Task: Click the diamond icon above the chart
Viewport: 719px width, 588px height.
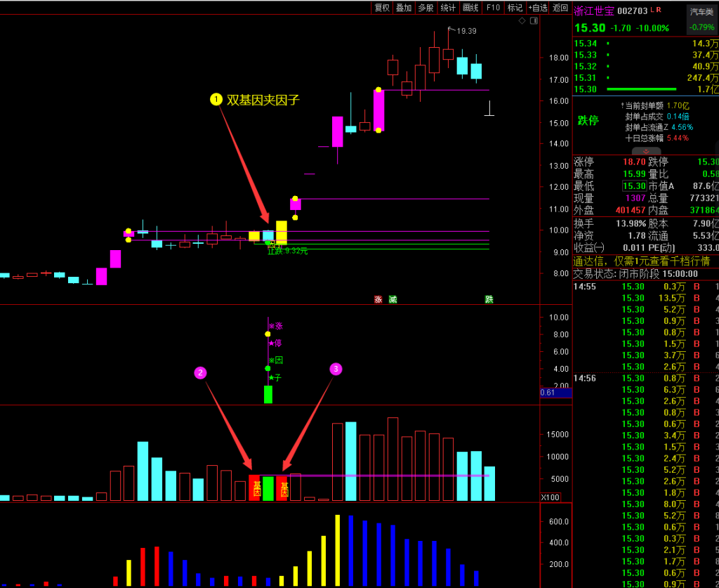Action: click(522, 21)
